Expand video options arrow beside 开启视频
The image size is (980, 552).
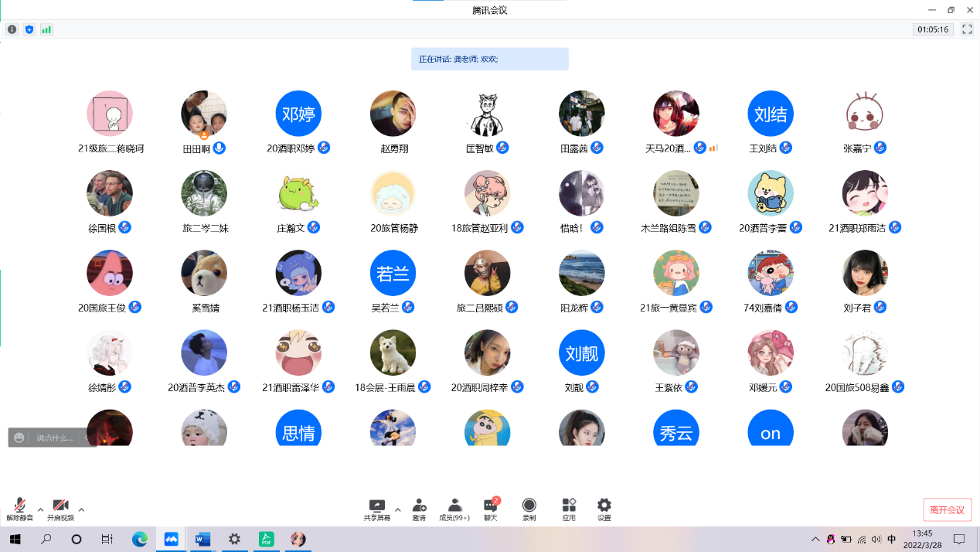click(81, 509)
